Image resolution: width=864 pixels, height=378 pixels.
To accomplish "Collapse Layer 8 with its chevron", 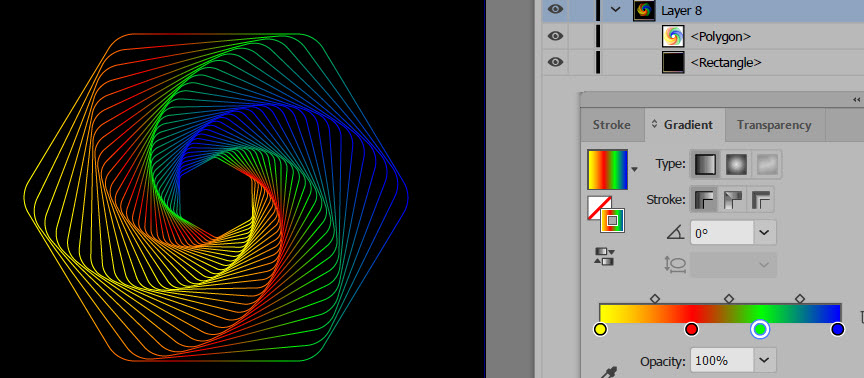I will point(616,9).
